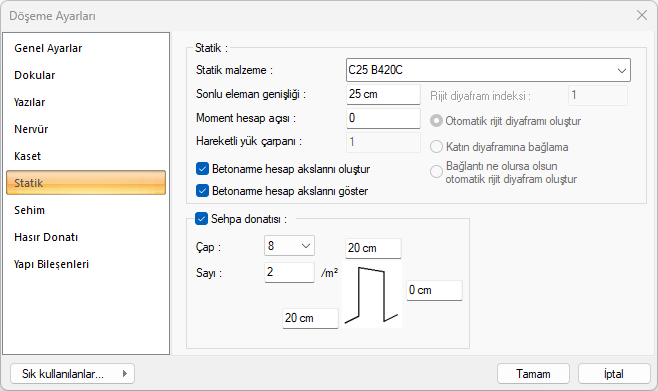The width and height of the screenshot is (658, 391).
Task: Open the Sehim section
Action: coord(86,210)
